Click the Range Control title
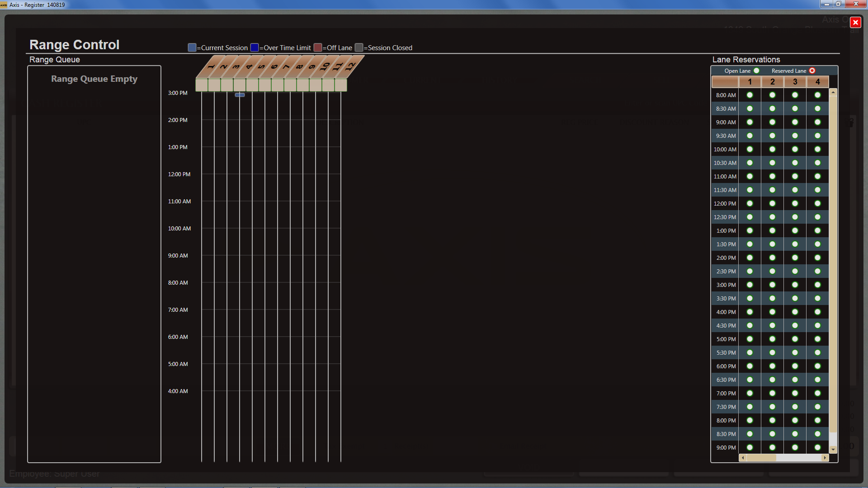This screenshot has height=488, width=868. click(x=75, y=45)
